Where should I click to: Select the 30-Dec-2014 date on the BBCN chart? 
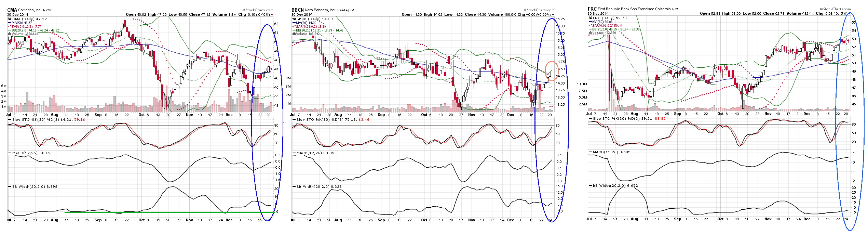[302, 14]
